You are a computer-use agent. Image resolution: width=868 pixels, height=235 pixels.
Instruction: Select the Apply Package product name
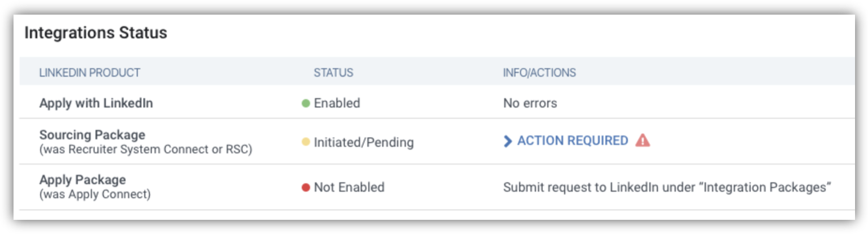point(83,180)
